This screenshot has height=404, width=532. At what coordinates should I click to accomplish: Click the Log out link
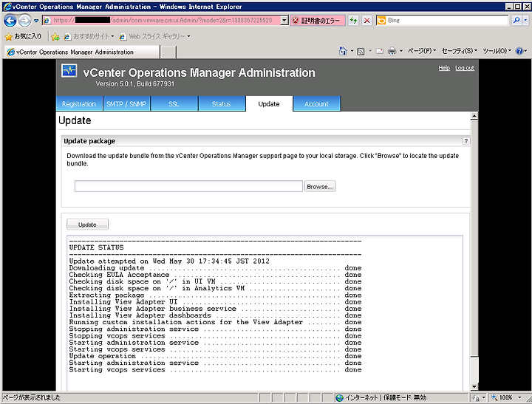point(465,68)
